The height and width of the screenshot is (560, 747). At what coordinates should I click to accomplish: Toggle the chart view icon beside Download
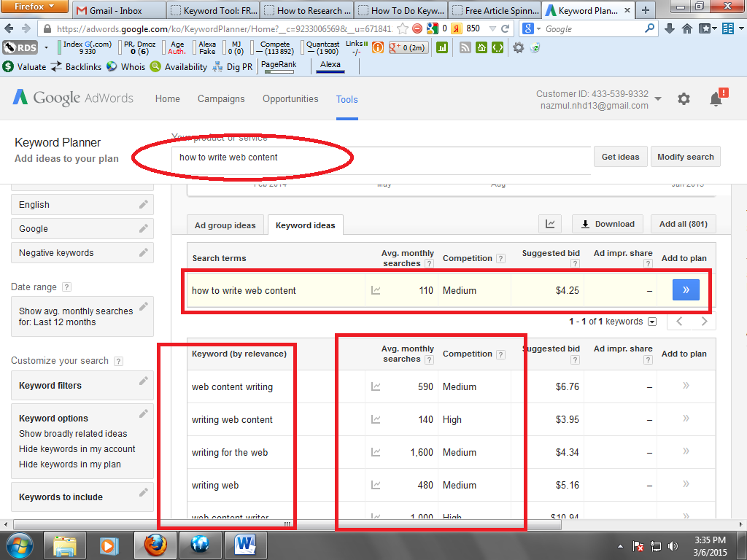[x=550, y=224]
